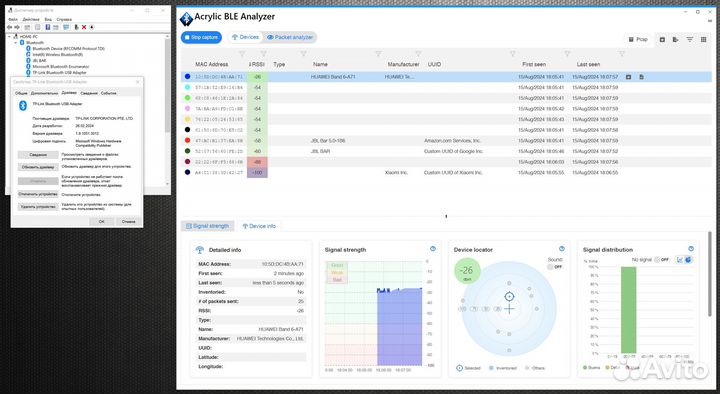Click the -26 dBm badge in Device locator
The width and height of the screenshot is (720, 394).
point(467,271)
